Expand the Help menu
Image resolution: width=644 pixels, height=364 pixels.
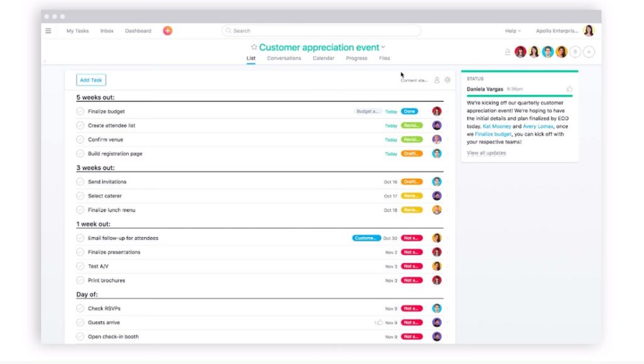pyautogui.click(x=512, y=30)
